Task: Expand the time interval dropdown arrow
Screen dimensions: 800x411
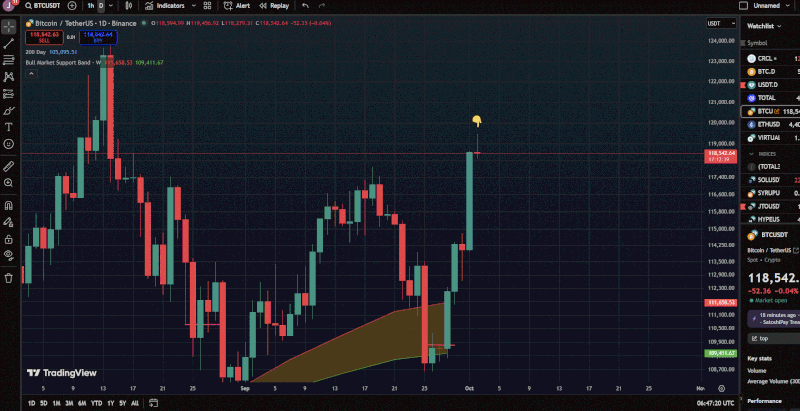Action: click(111, 6)
